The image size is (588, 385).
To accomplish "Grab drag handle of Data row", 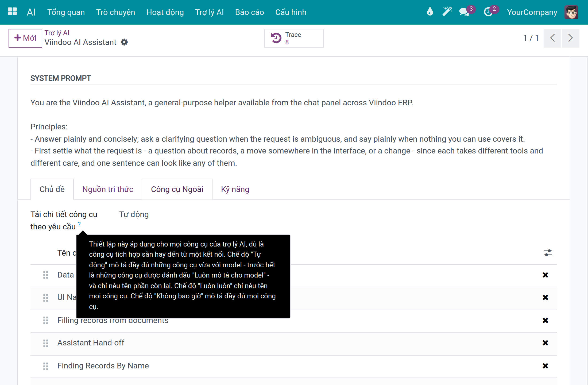I will coord(46,275).
